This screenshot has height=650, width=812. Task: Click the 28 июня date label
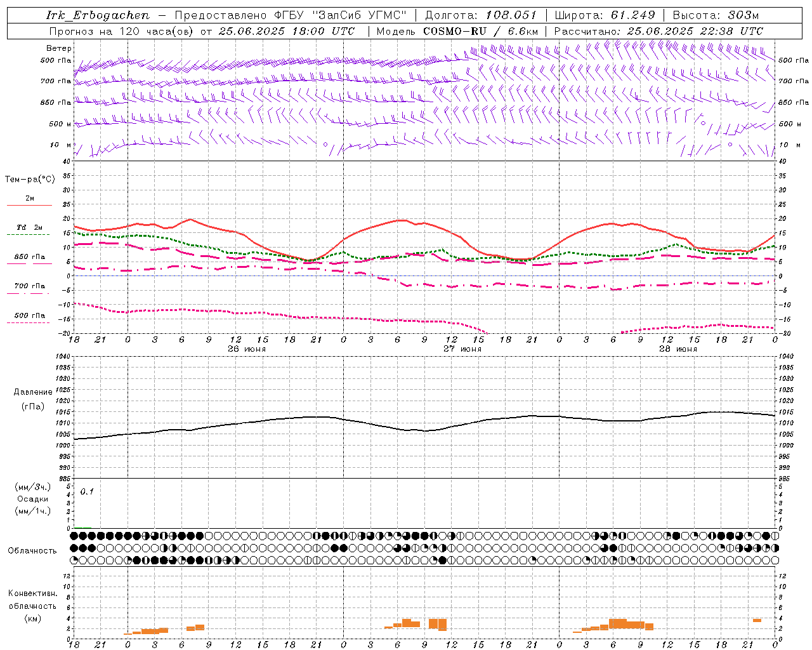point(678,349)
